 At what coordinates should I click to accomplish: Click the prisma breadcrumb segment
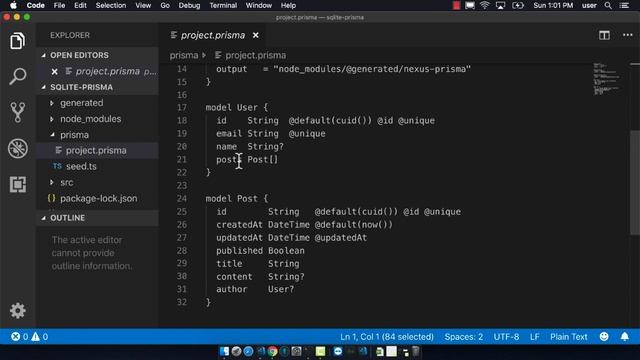click(184, 55)
